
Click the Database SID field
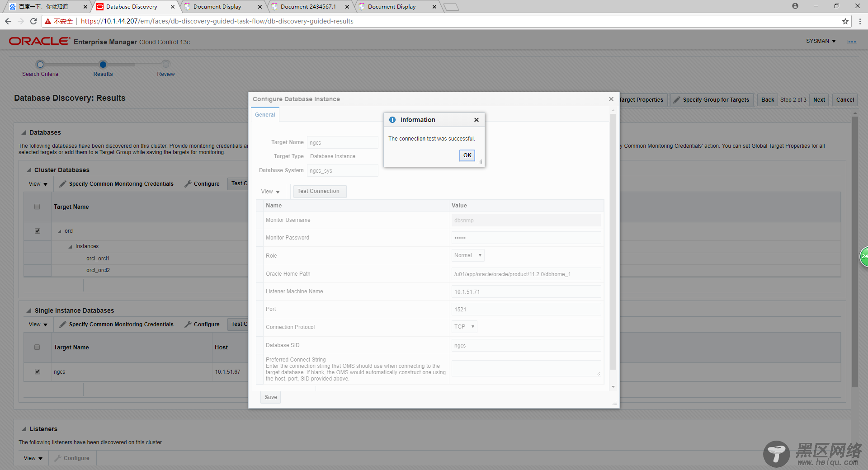(x=526, y=345)
